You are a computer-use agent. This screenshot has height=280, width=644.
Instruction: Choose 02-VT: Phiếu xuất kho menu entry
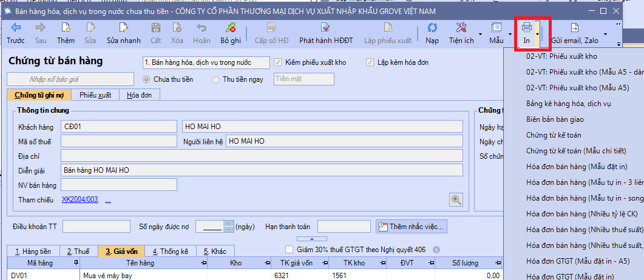point(561,56)
